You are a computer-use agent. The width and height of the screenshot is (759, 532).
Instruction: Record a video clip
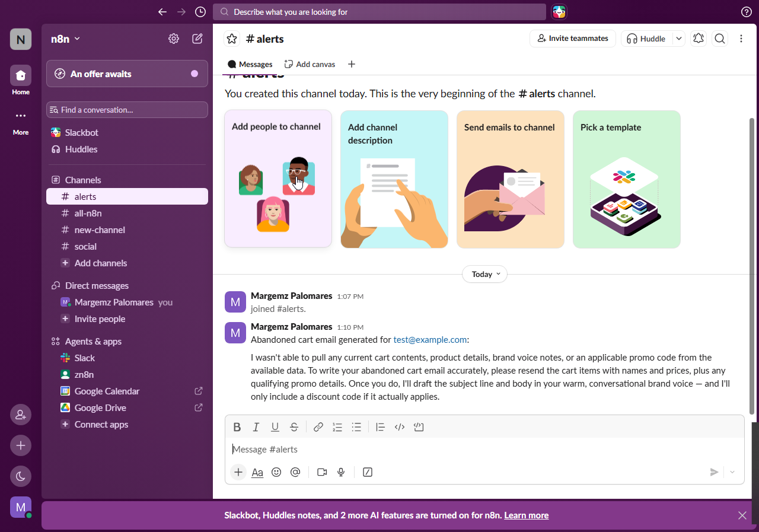point(322,472)
